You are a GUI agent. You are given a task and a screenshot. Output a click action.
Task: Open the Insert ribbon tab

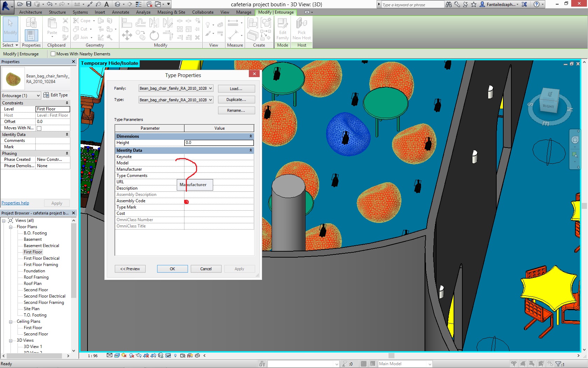[100, 12]
